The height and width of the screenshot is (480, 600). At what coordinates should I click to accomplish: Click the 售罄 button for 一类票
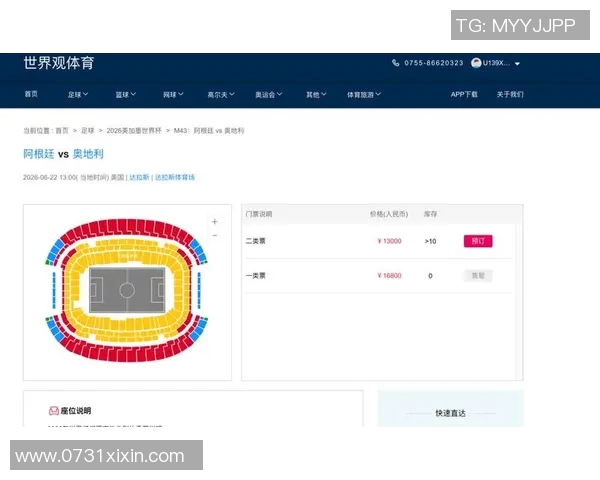point(478,275)
